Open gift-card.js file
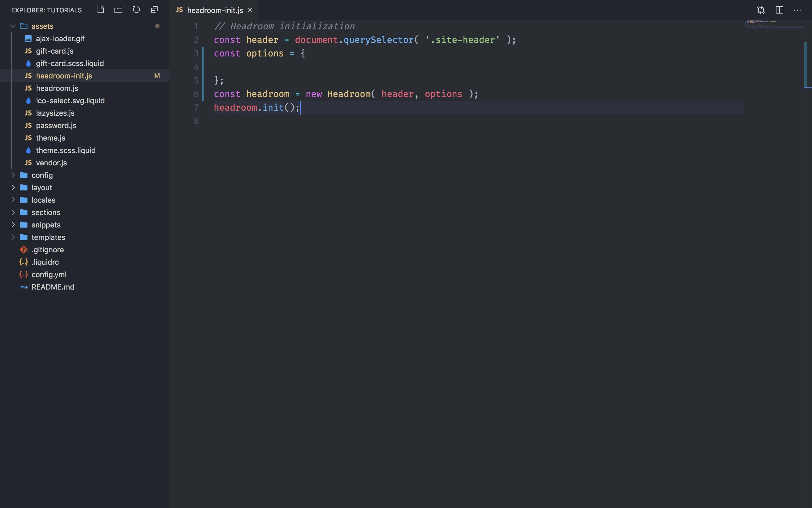The height and width of the screenshot is (508, 812). click(x=85, y=51)
